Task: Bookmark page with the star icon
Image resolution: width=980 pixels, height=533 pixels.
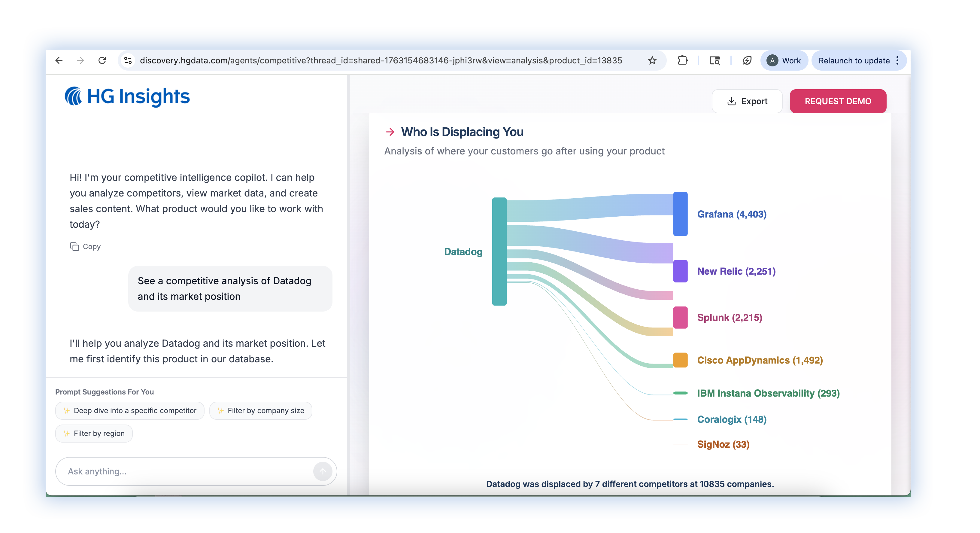Action: point(652,60)
